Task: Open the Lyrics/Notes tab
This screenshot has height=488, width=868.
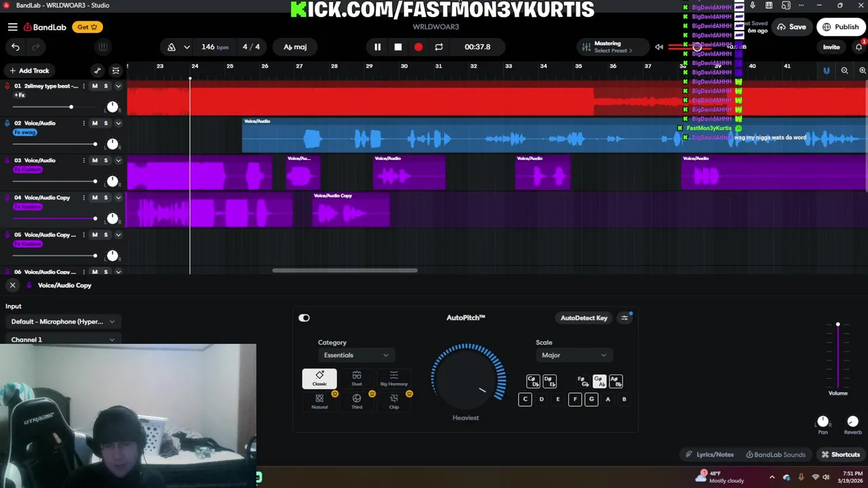Action: coord(709,455)
